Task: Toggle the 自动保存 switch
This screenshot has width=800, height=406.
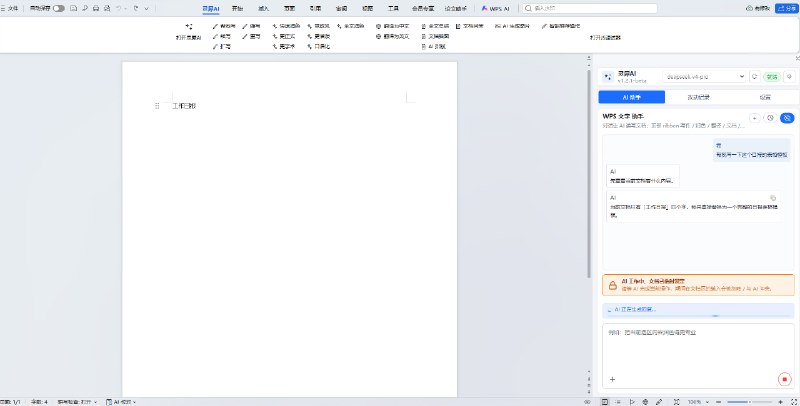Action: pyautogui.click(x=59, y=8)
